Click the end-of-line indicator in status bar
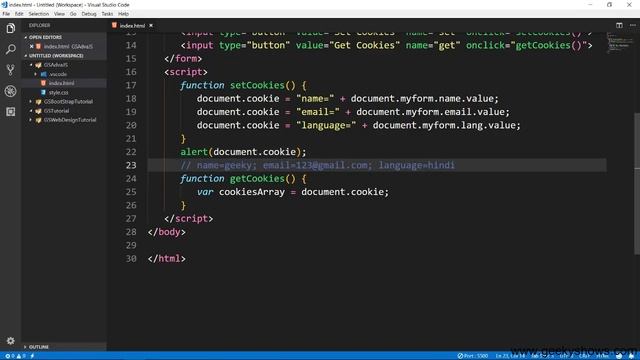Viewport: 640px width, 360px height. pos(584,356)
